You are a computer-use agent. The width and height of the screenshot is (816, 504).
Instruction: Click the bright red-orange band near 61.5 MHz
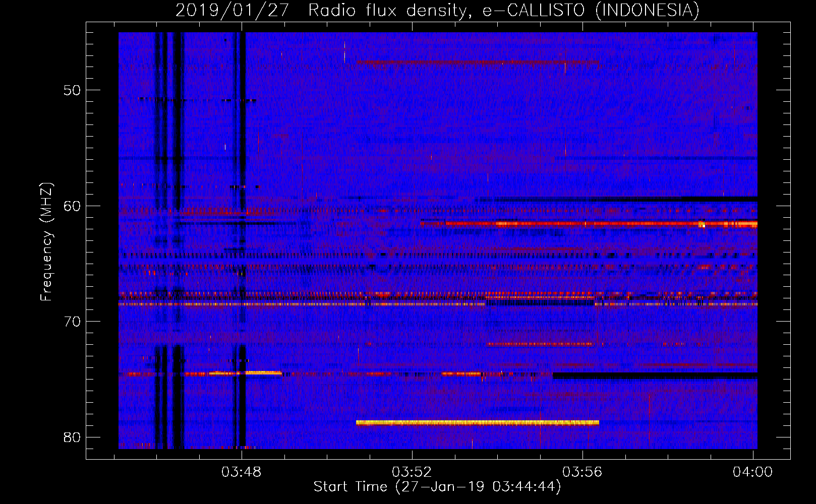[x=589, y=224]
